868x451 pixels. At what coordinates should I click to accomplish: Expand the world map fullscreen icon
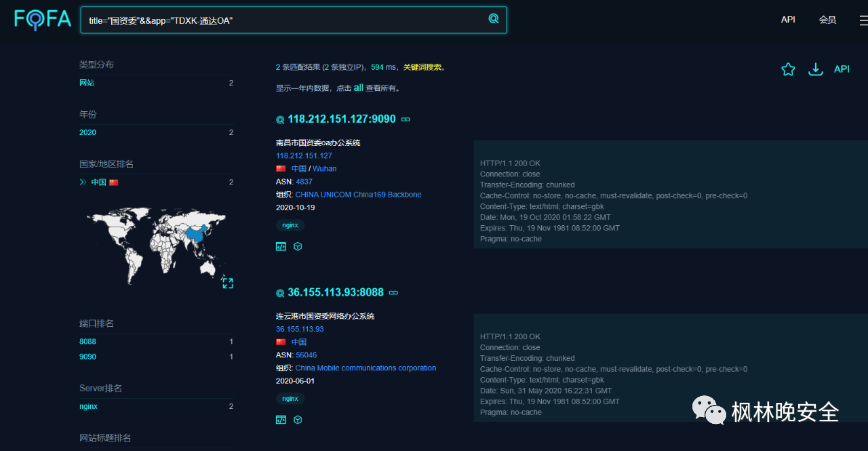point(228,283)
